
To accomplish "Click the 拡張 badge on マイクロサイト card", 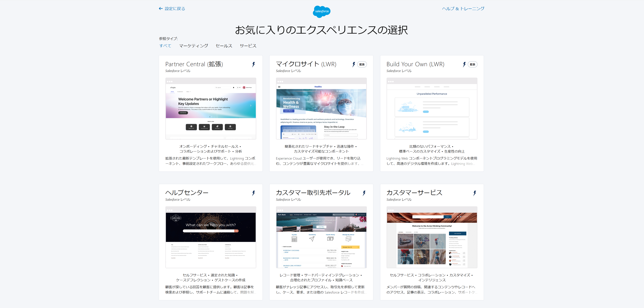I will tap(362, 64).
